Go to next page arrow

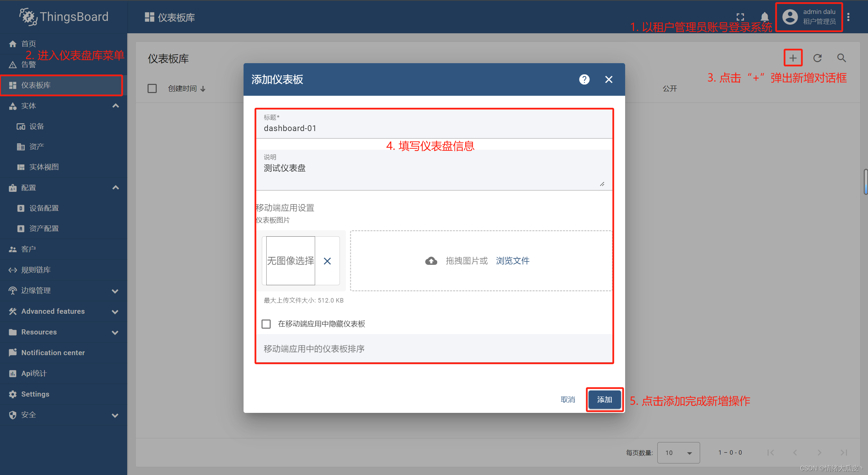819,453
